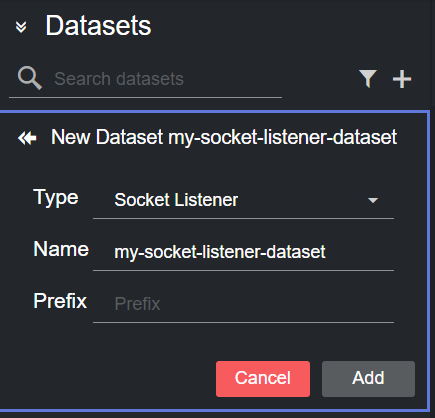Image resolution: width=435 pixels, height=418 pixels.
Task: Click the Datasets panel heading
Action: [98, 26]
